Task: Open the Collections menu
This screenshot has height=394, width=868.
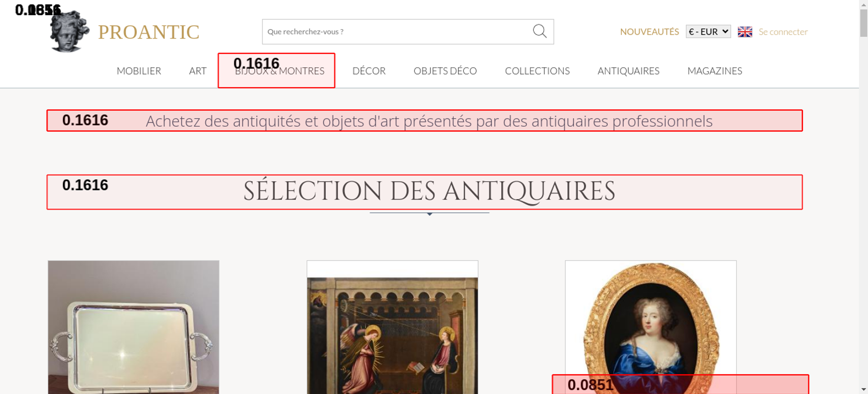Action: (537, 71)
